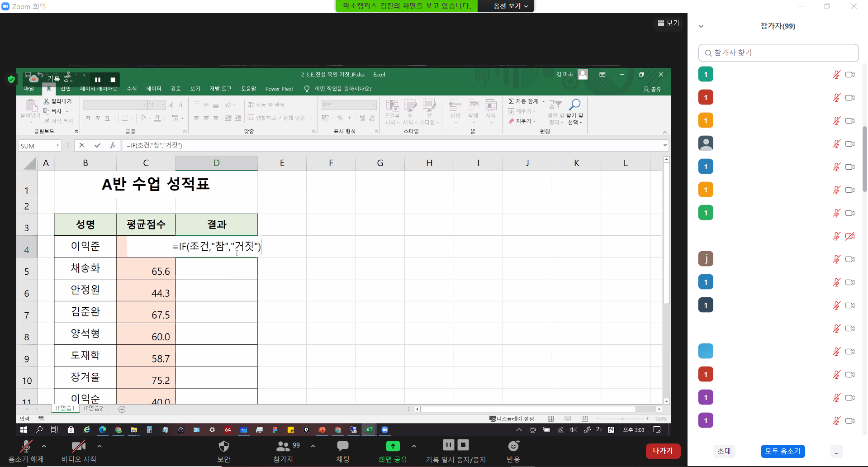Expand audio options arrow beside microphone
The width and height of the screenshot is (868, 467).
coord(44,446)
